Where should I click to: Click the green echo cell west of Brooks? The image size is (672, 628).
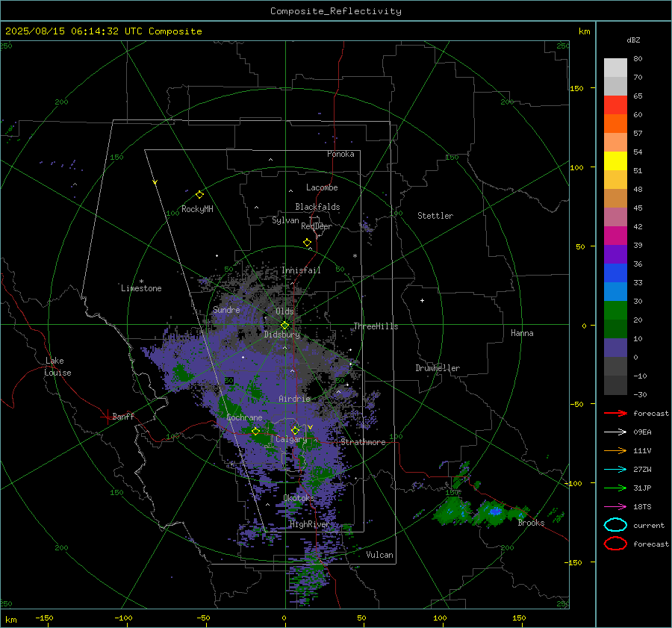[x=452, y=510]
